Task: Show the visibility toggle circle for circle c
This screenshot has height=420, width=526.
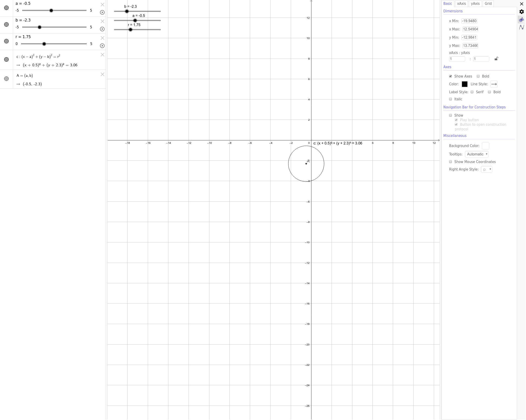Action: pos(6,59)
